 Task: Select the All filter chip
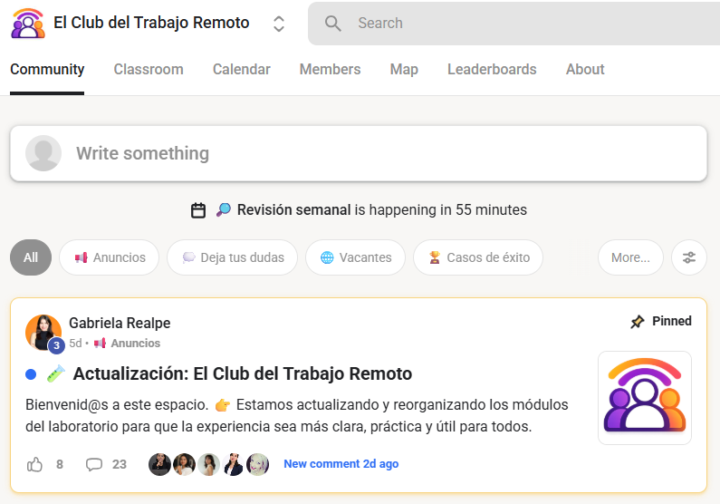coord(31,258)
